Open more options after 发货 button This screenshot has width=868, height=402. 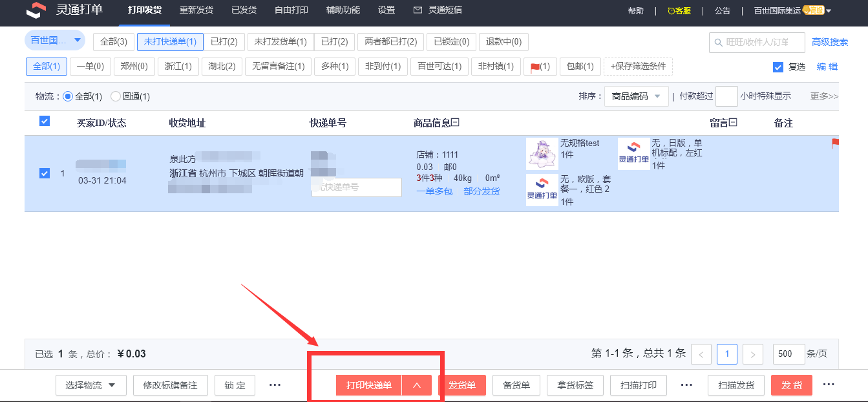pos(829,385)
